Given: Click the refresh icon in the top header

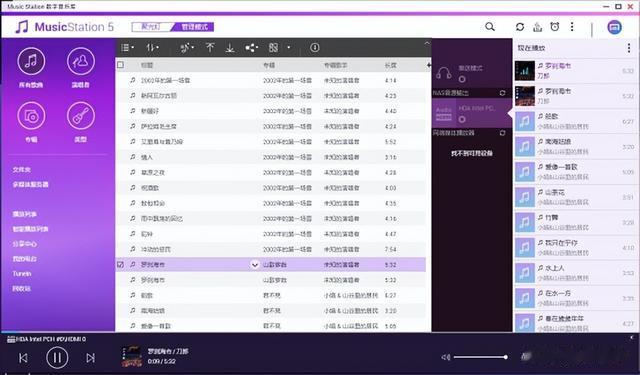Looking at the screenshot, I should coord(520,27).
